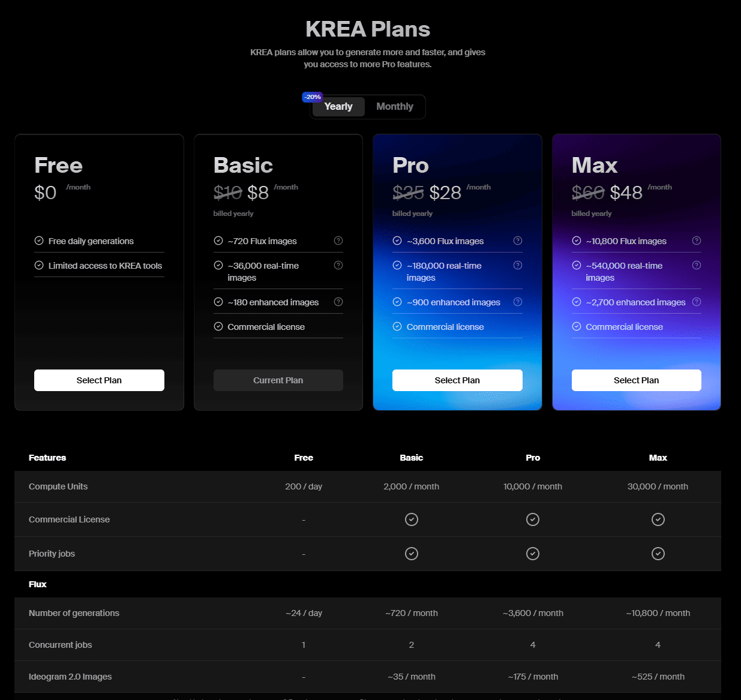Open help for Pro ~180,000 real-time images
This screenshot has height=700, width=741.
pos(518,265)
